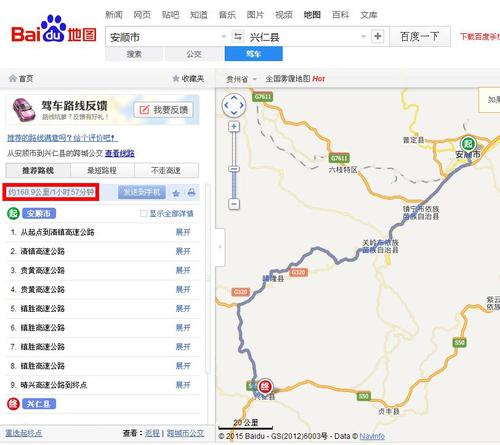The image size is (500, 445).
Task: Click the green start marker in route list
Action: pyautogui.click(x=13, y=213)
